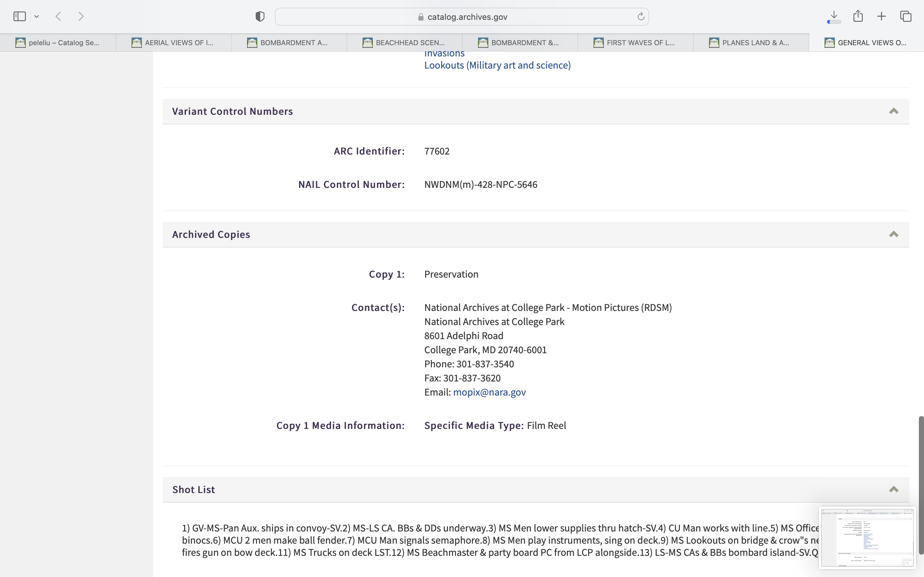This screenshot has height=577, width=924.
Task: Open the Share menu icon
Action: click(x=858, y=16)
